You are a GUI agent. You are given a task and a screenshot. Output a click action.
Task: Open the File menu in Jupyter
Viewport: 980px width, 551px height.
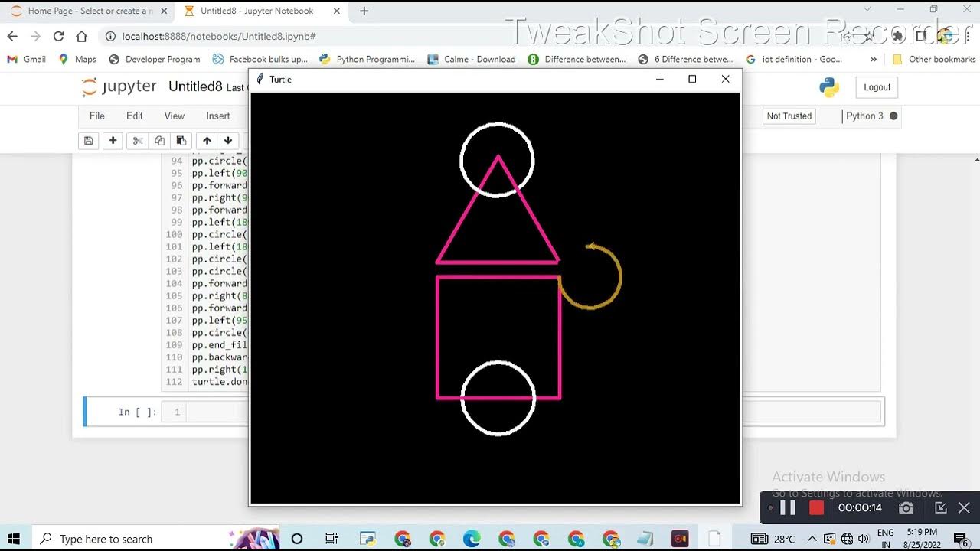97,116
